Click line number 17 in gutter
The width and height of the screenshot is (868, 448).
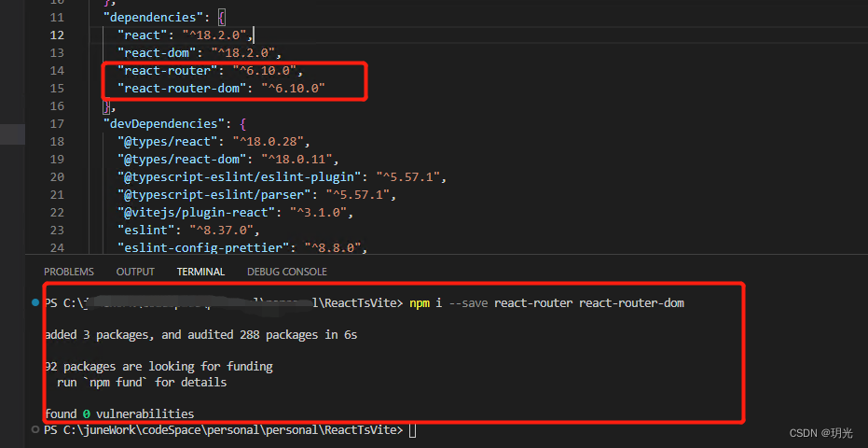click(57, 123)
